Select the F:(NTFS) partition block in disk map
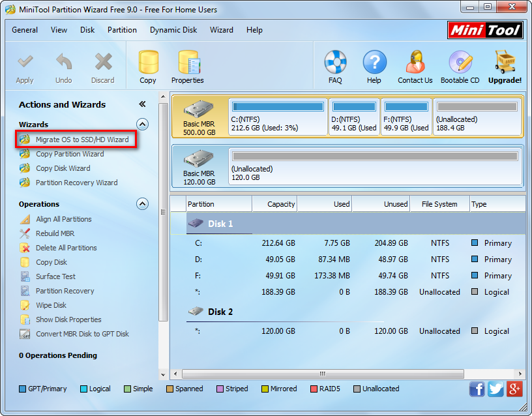This screenshot has height=416, width=532. pos(406,117)
